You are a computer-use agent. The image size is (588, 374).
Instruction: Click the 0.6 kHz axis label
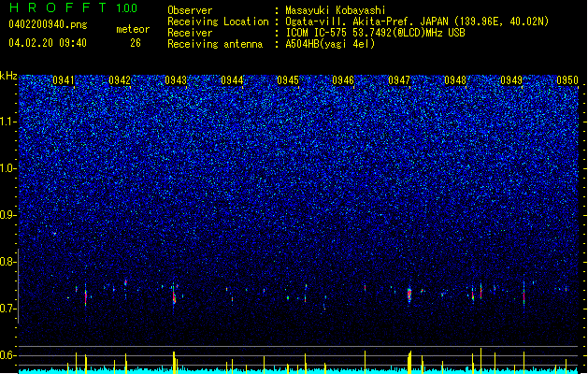[8, 355]
